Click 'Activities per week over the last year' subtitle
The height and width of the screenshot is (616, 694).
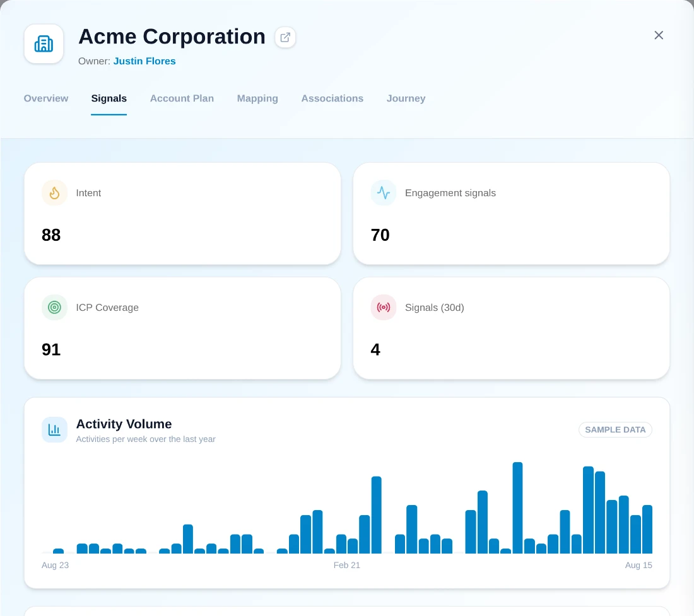point(146,439)
